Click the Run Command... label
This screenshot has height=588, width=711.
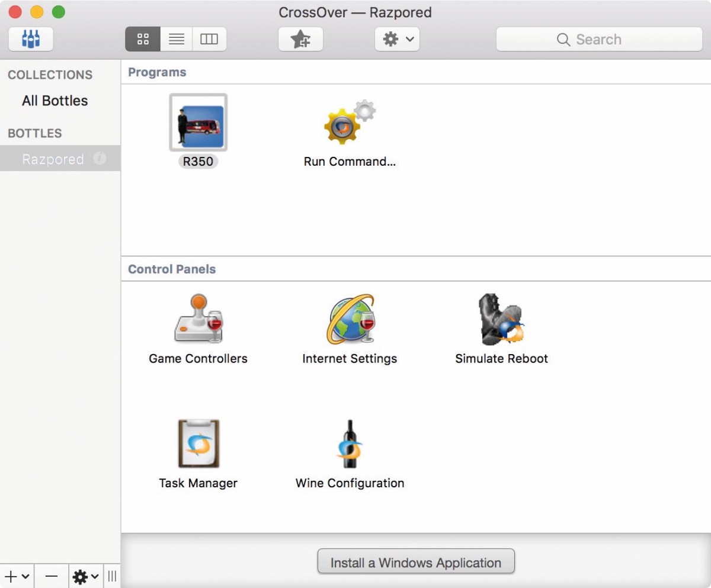[350, 161]
